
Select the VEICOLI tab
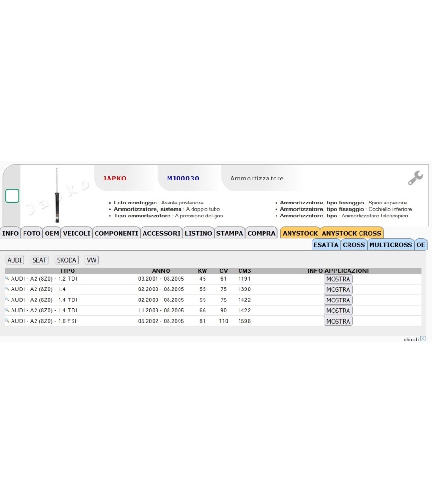coord(76,233)
